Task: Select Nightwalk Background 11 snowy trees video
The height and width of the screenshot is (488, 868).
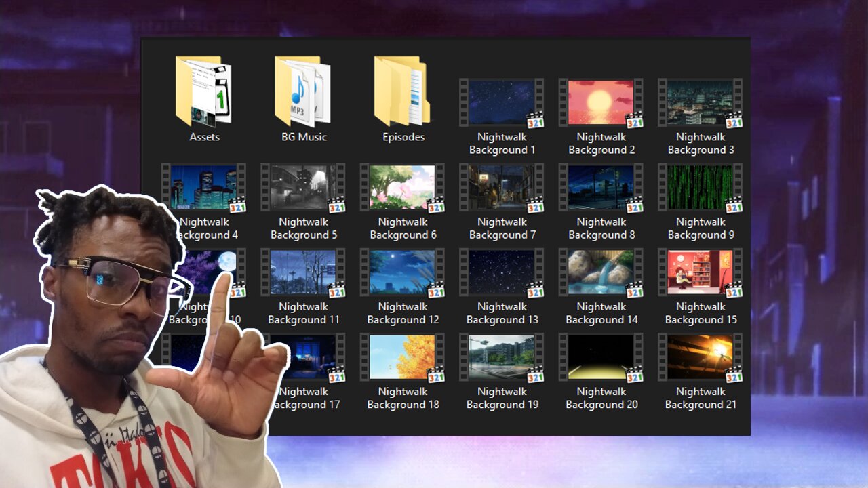Action: click(303, 272)
